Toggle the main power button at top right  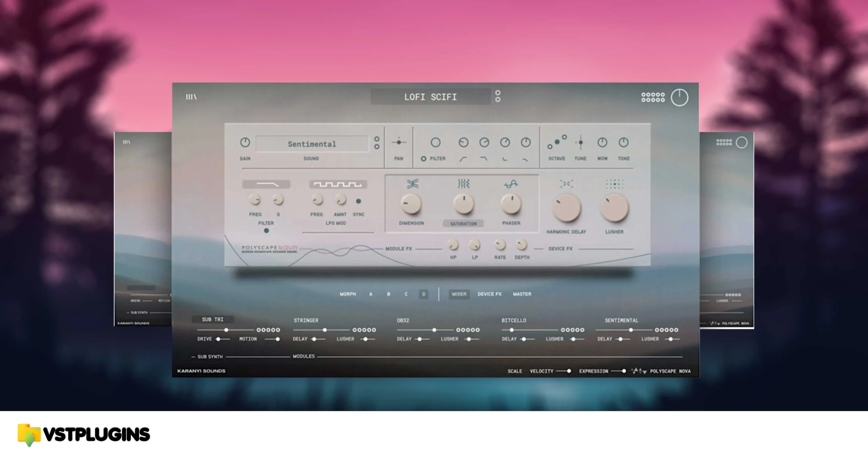(679, 98)
